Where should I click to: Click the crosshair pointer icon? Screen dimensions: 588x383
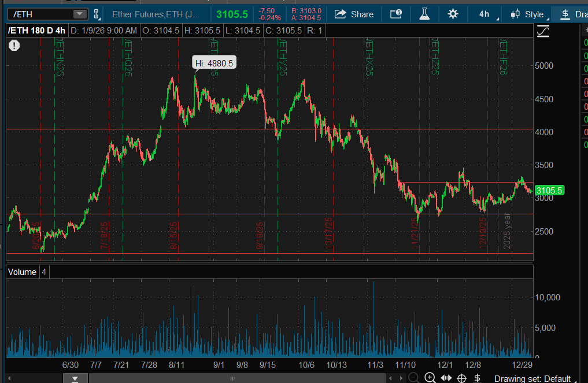[461, 378]
